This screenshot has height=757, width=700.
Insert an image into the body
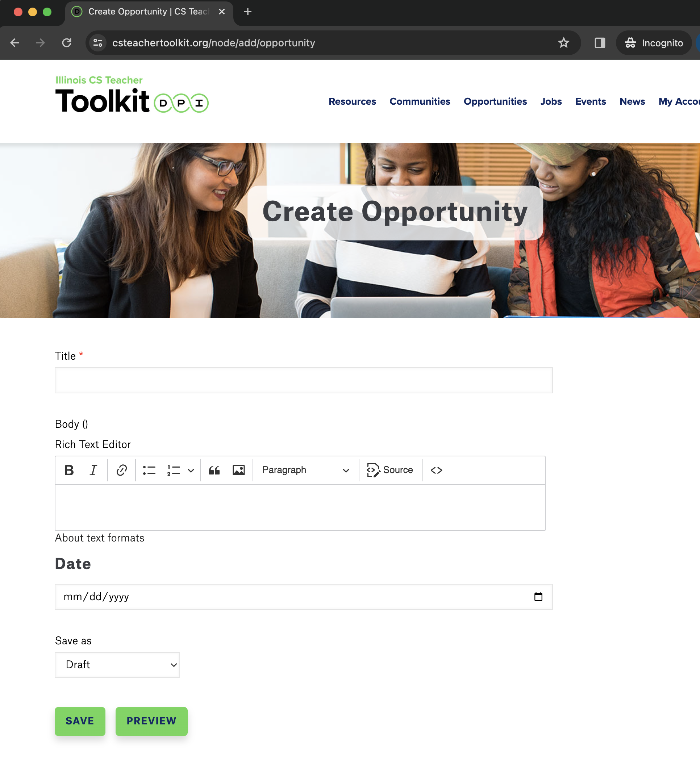(x=239, y=470)
